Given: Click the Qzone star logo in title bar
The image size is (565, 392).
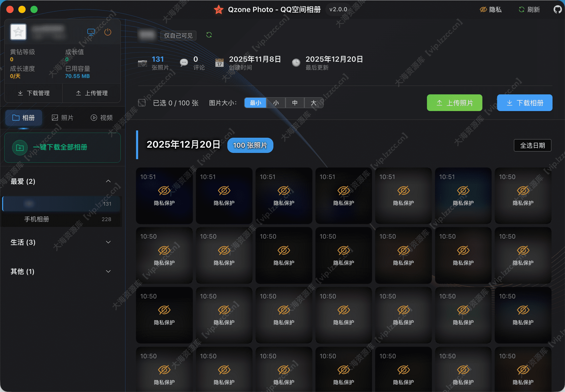Looking at the screenshot, I should pyautogui.click(x=219, y=10).
